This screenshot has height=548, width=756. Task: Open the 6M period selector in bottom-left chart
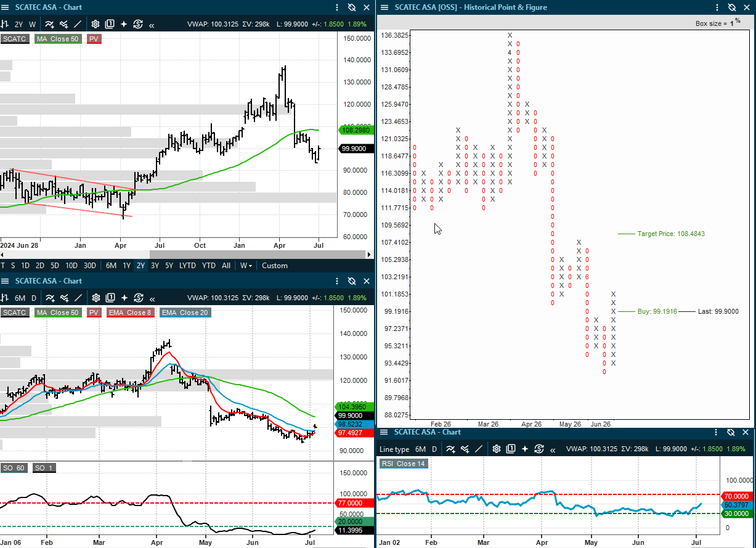point(20,298)
